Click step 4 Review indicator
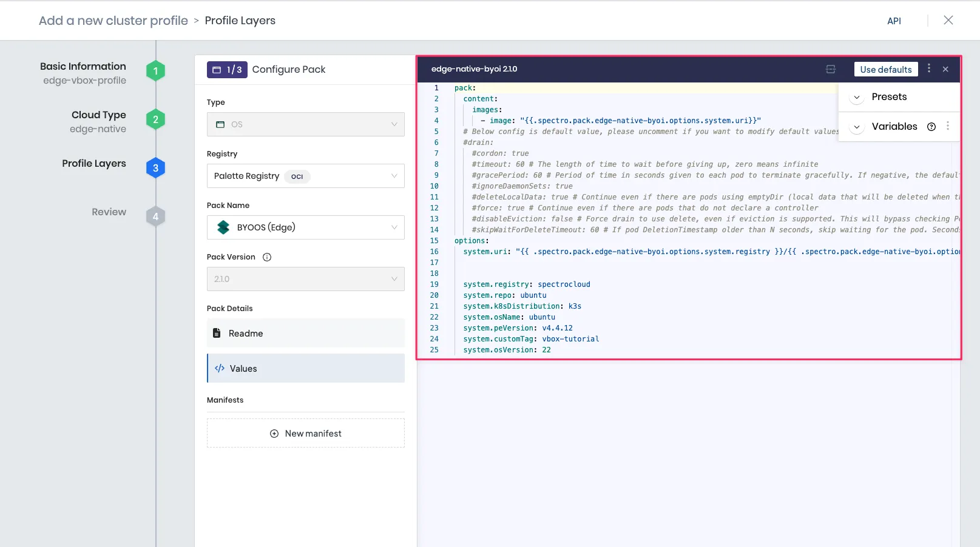Screen dimensions: 980x547 point(155,216)
